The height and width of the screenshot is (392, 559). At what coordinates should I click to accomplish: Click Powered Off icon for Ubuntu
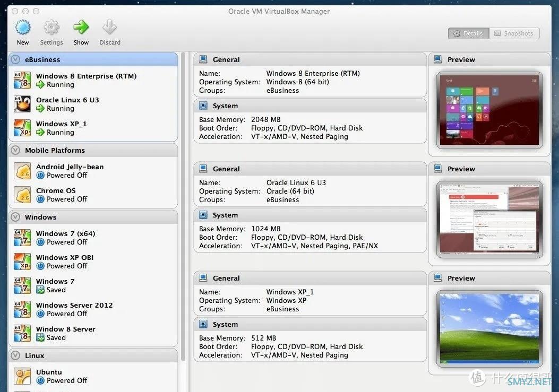pos(40,381)
